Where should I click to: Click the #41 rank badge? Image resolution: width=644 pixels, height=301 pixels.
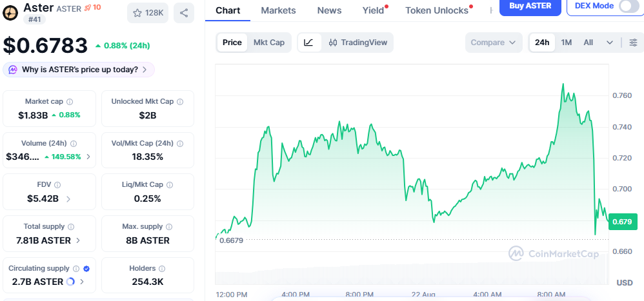(x=34, y=19)
